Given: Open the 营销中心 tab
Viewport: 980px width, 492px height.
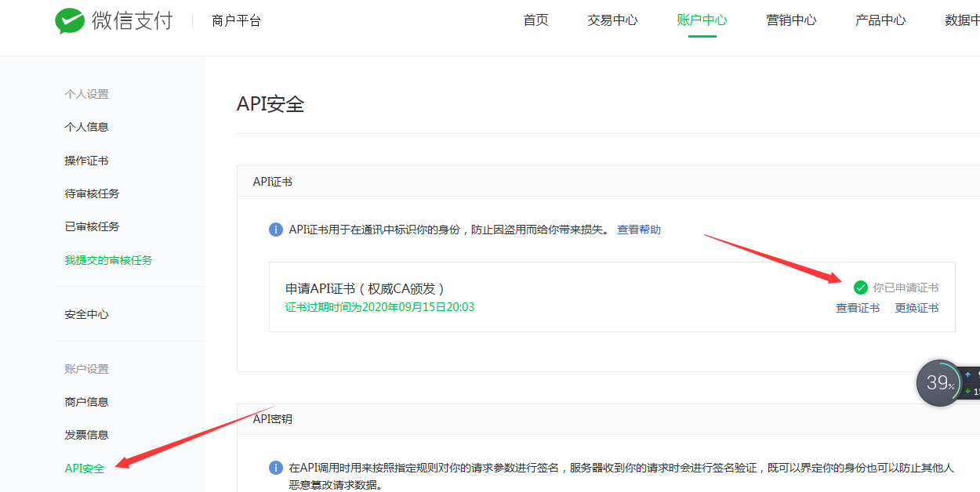Looking at the screenshot, I should coord(791,20).
